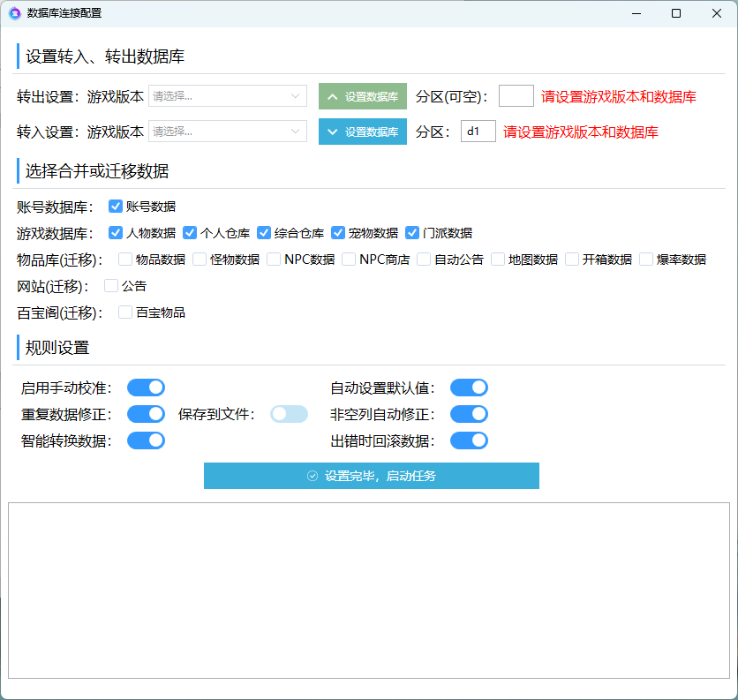Viewport: 738px width, 700px height.
Task: Select the 公告 checkbox under 网站(迁移)
Action: (111, 286)
